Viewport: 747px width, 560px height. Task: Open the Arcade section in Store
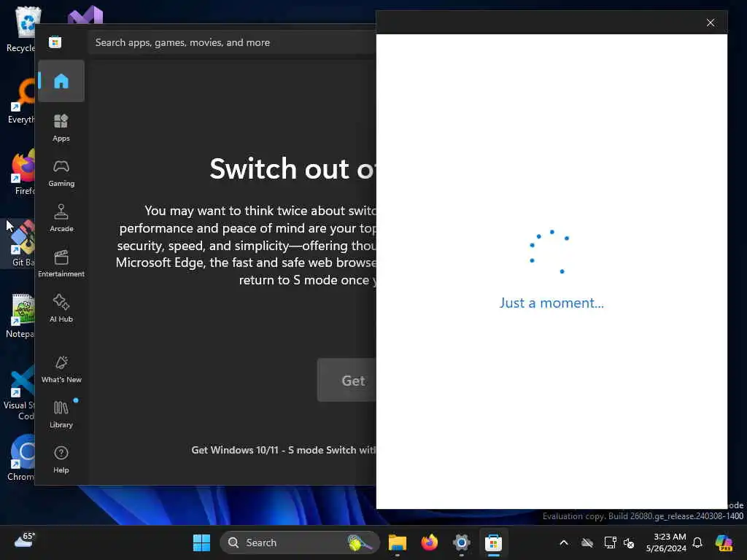pos(61,218)
